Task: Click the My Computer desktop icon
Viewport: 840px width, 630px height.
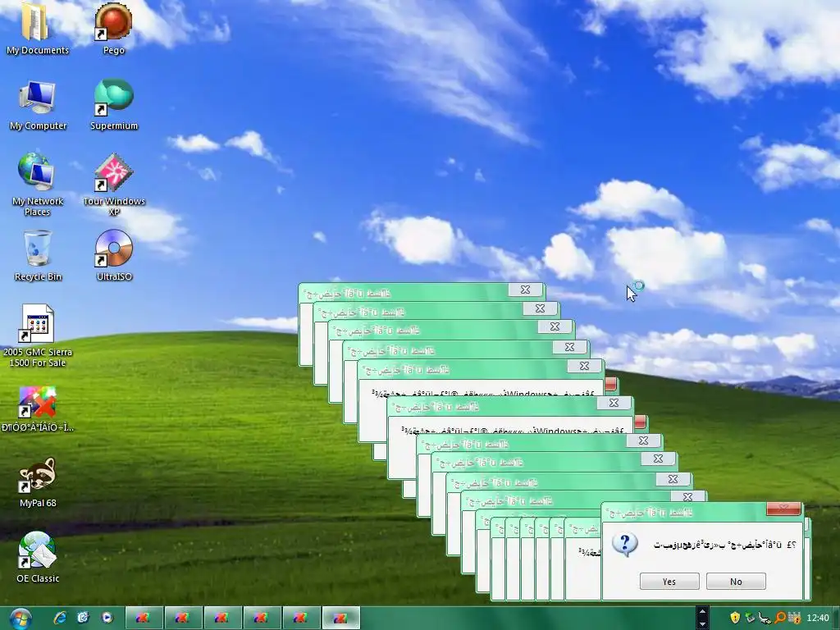Action: click(36, 98)
